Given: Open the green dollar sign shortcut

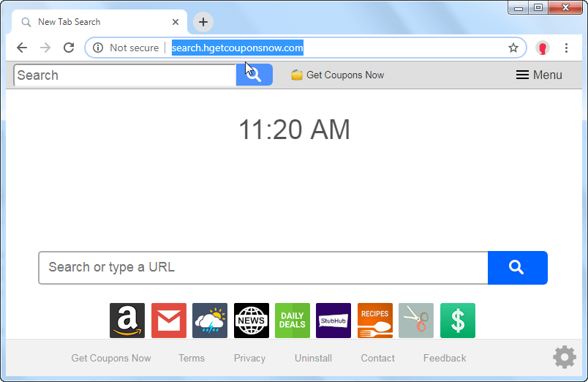Looking at the screenshot, I should (x=458, y=321).
